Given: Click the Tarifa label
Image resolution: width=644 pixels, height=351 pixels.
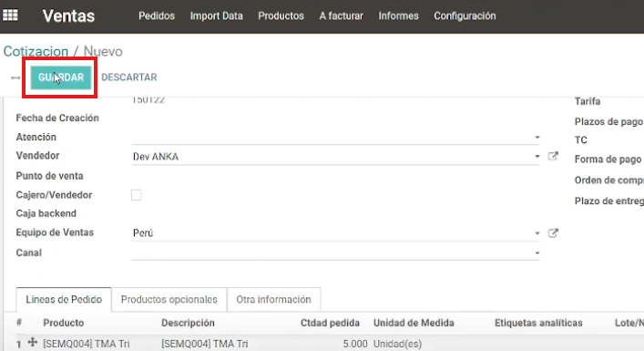Looking at the screenshot, I should pyautogui.click(x=588, y=101).
